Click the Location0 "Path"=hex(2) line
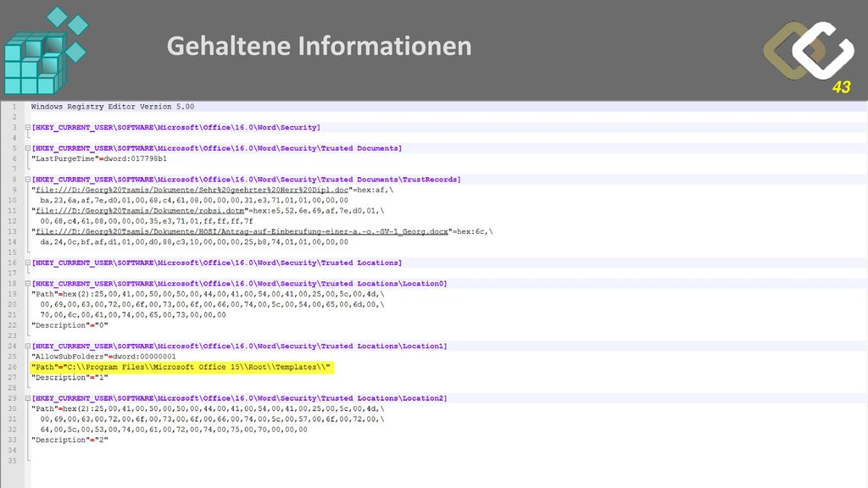 208,294
